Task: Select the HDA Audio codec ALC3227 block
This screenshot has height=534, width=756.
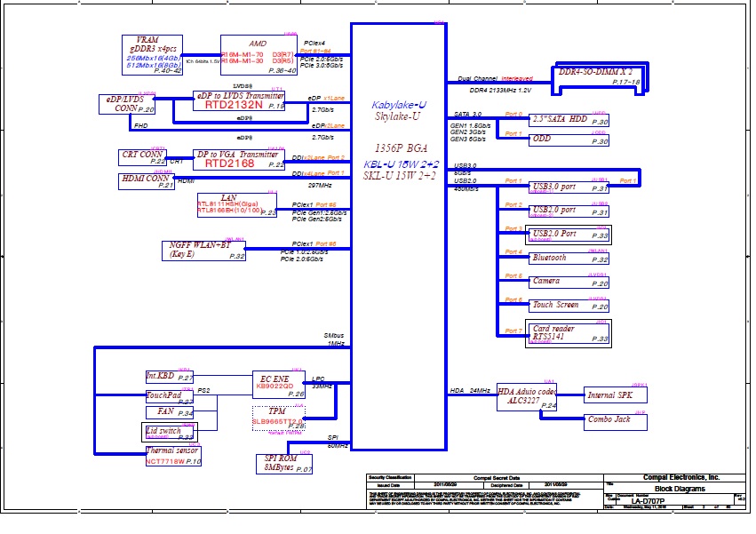Action: pos(527,397)
